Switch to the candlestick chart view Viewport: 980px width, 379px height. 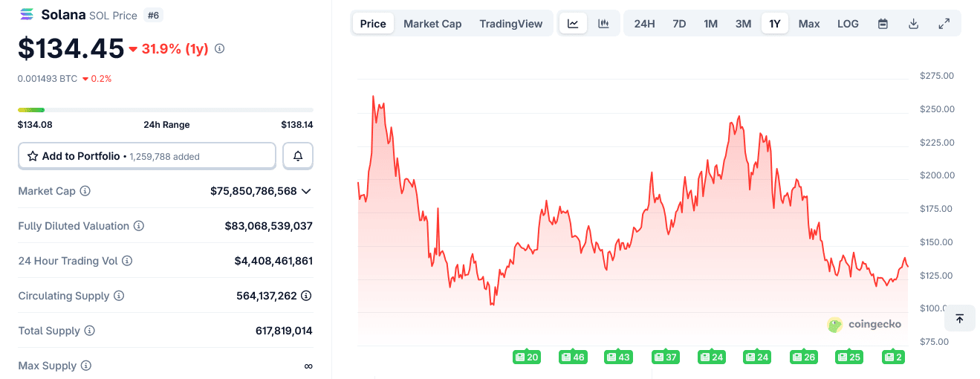pyautogui.click(x=603, y=24)
